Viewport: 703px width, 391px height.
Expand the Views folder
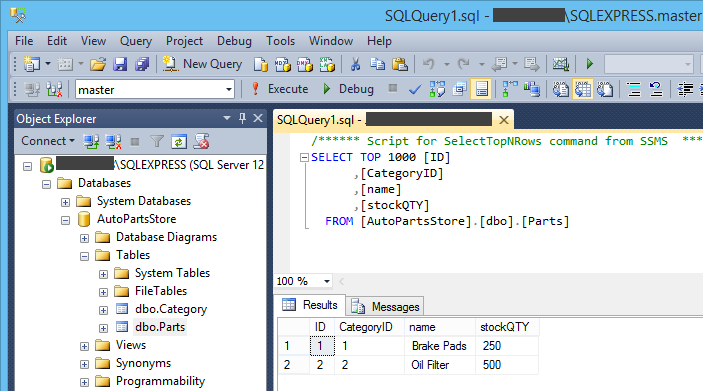pos(84,346)
